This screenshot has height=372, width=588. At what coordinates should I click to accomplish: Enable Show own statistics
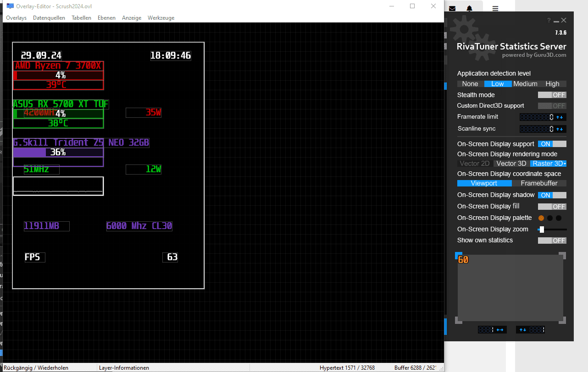click(x=552, y=241)
